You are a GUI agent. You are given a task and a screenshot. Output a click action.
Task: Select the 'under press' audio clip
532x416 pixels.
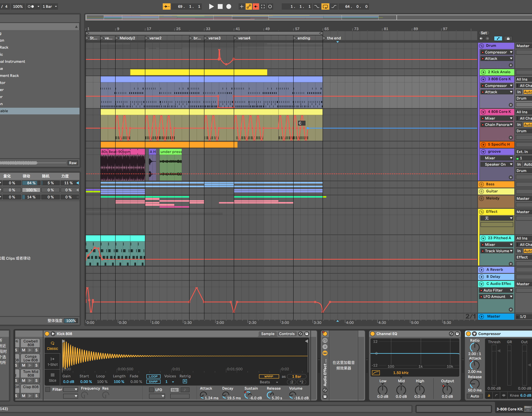171,152
